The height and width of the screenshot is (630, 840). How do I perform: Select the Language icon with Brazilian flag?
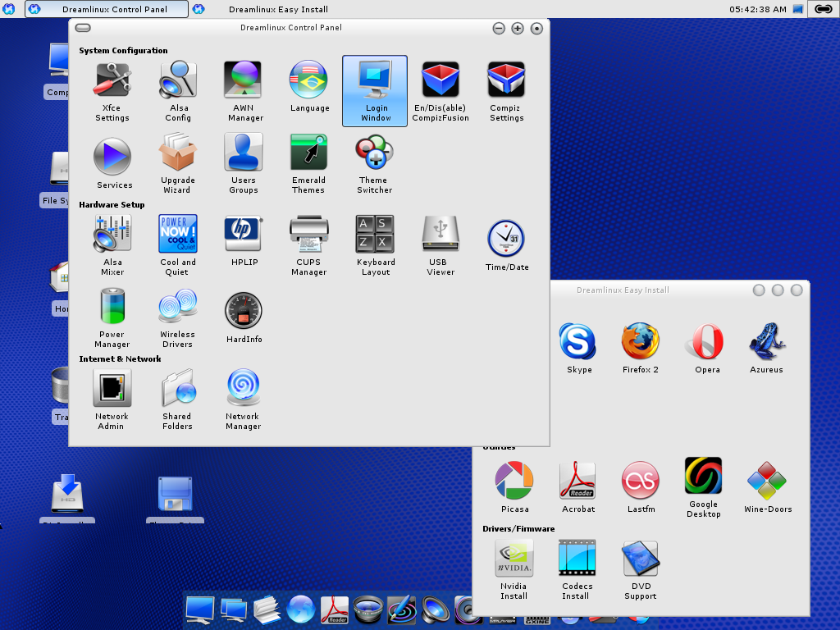tap(309, 87)
